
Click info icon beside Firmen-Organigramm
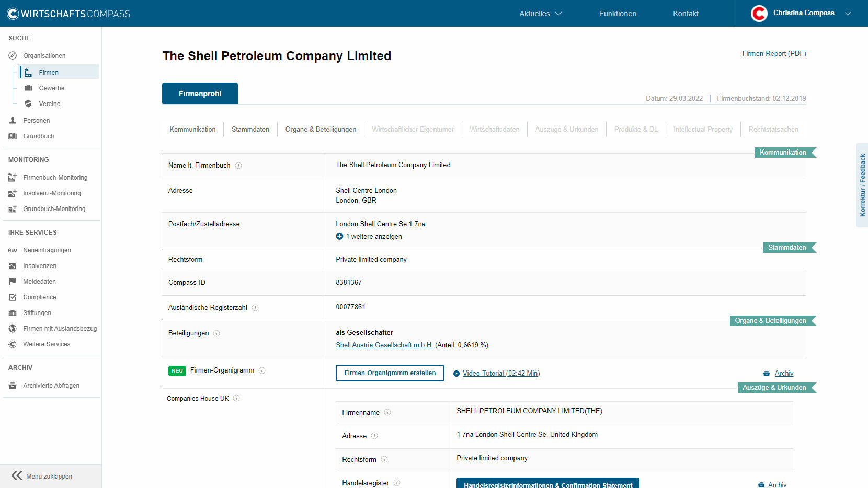click(x=262, y=370)
